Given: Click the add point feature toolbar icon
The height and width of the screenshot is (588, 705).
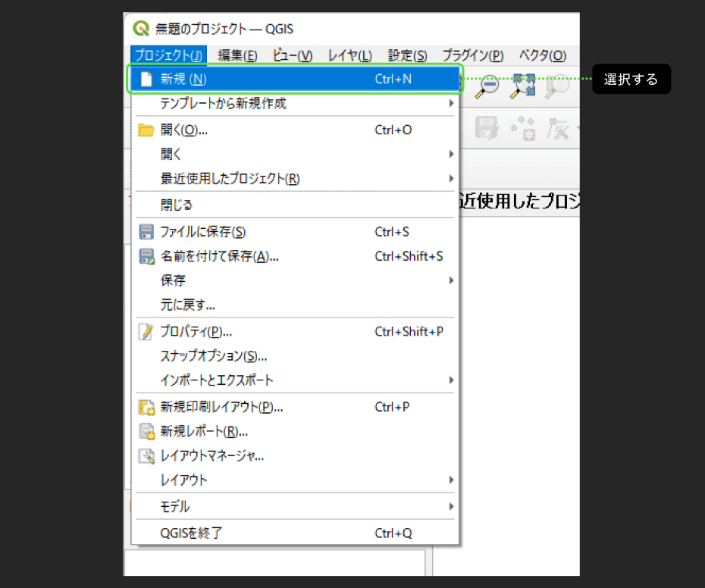Looking at the screenshot, I should coord(523,129).
